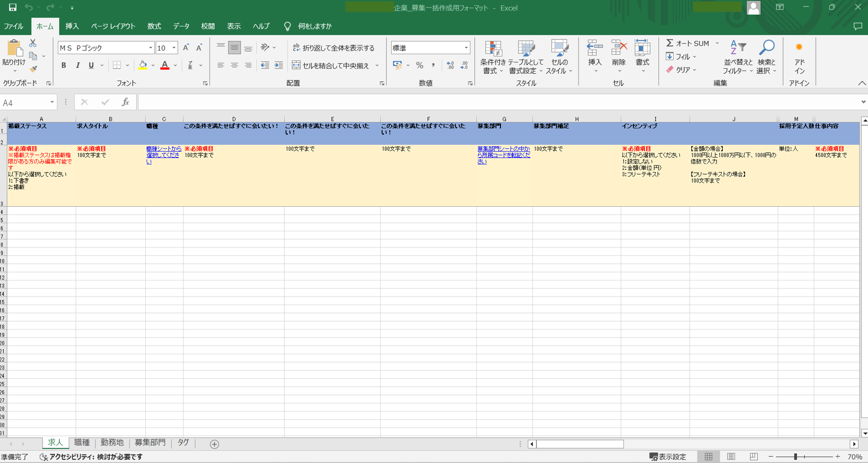This screenshot has width=868, height=463.
Task: Click the Cut scissors icon
Action: click(x=33, y=44)
